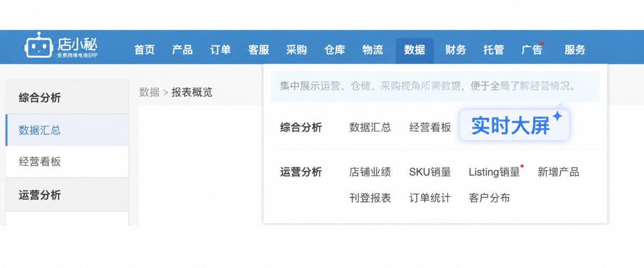Choose 经营看板 in the dropdown panel

pos(430,127)
